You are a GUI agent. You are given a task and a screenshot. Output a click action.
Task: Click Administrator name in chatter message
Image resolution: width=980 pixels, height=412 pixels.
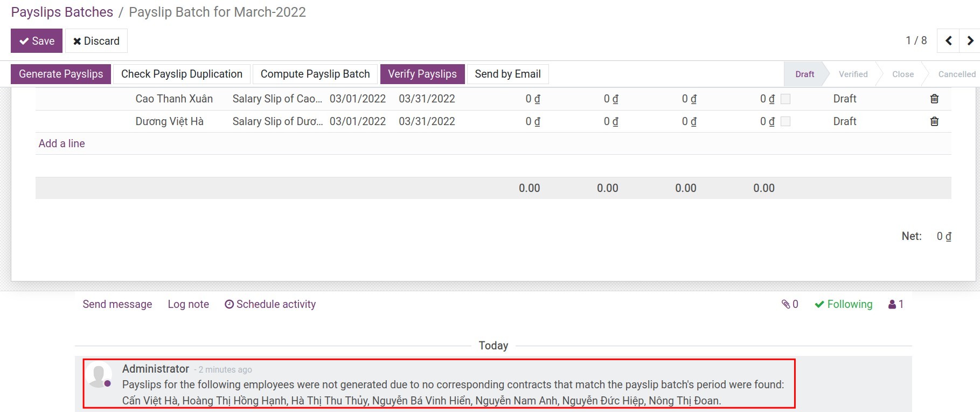click(x=155, y=369)
